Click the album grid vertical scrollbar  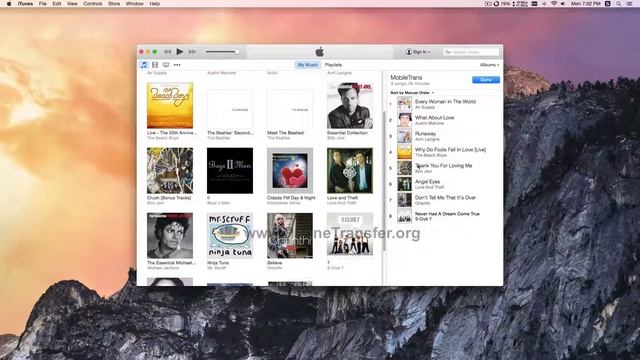[384, 182]
